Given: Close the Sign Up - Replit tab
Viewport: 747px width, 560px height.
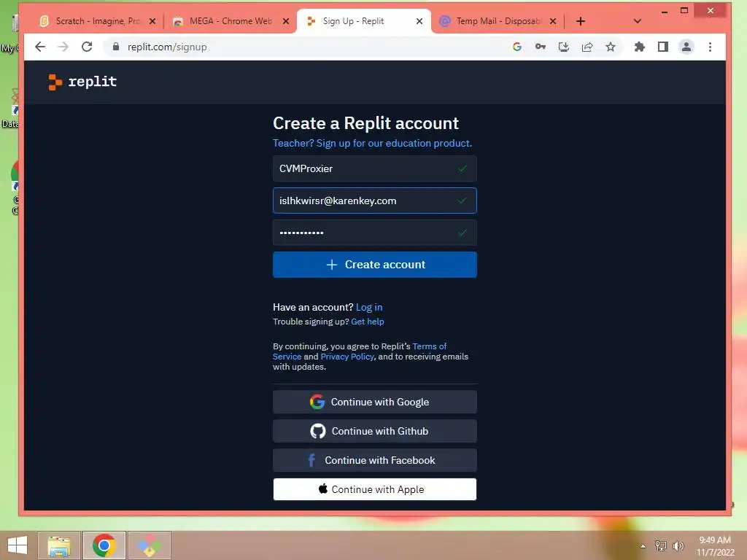Looking at the screenshot, I should [419, 21].
